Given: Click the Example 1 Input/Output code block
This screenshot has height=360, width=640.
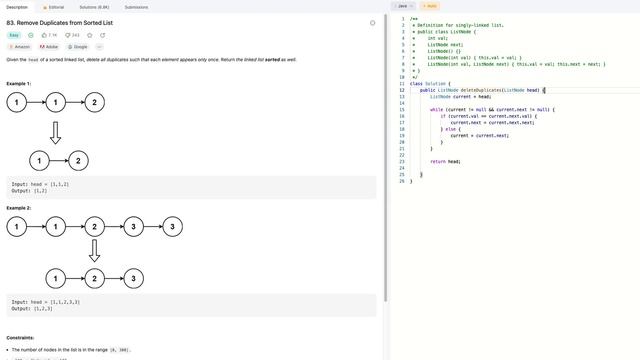Looking at the screenshot, I should (x=191, y=187).
